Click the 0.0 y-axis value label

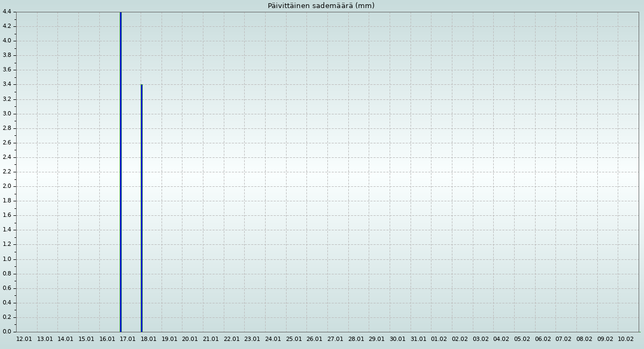[x=7, y=332]
